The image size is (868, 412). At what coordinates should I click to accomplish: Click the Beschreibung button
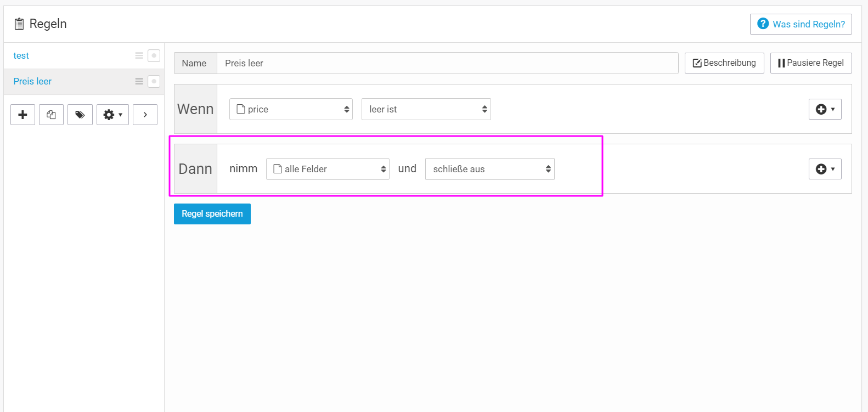pos(724,63)
